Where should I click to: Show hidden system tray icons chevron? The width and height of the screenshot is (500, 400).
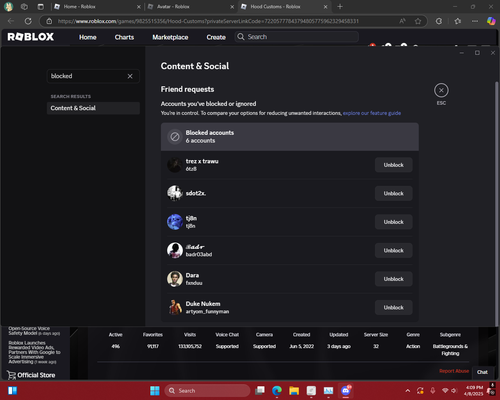(x=408, y=391)
